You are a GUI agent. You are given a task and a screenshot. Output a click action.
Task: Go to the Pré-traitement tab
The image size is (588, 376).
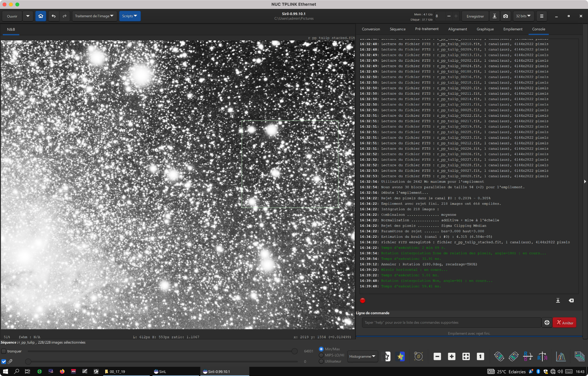427,29
